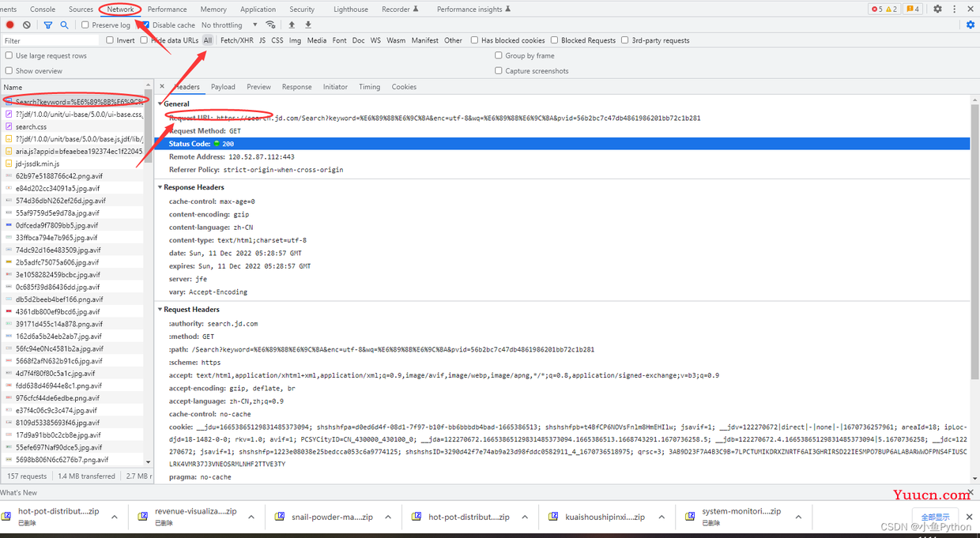The width and height of the screenshot is (980, 538).
Task: Open the Cookies tab of the request
Action: pyautogui.click(x=404, y=87)
